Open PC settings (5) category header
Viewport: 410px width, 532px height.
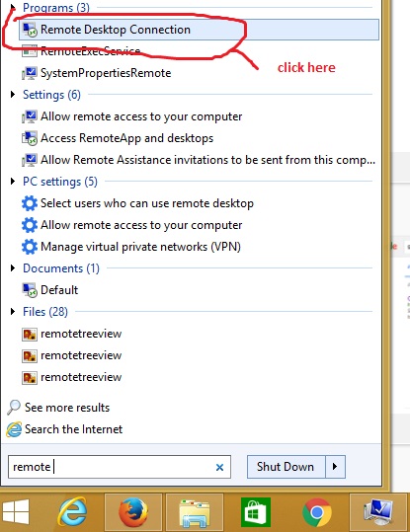point(60,182)
